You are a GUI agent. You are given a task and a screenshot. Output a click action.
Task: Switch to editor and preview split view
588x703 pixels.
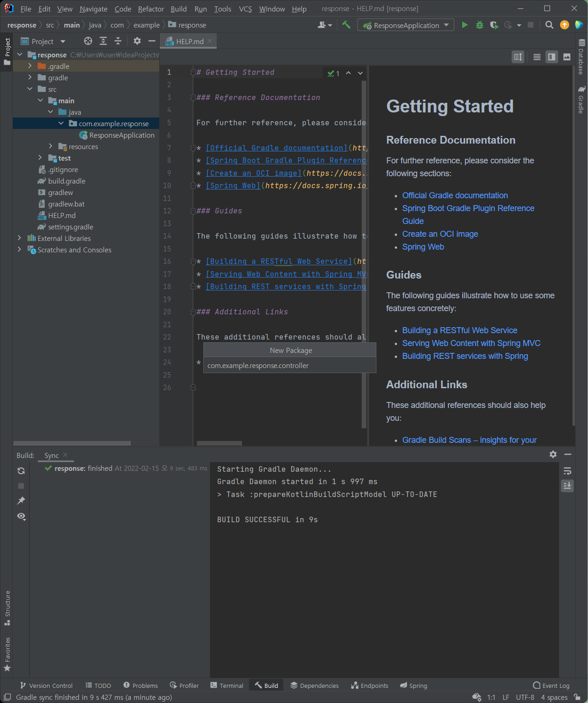pyautogui.click(x=552, y=57)
